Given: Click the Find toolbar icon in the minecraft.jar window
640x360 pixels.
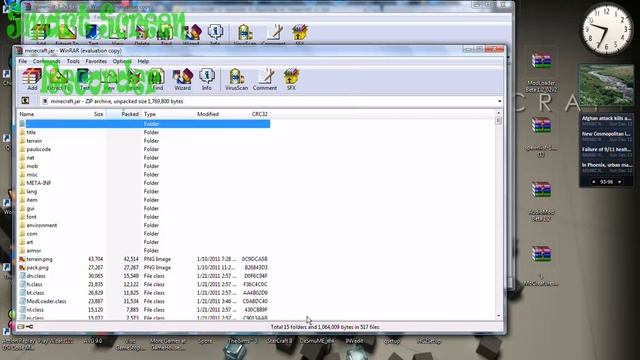Looking at the screenshot, I should coord(158,79).
